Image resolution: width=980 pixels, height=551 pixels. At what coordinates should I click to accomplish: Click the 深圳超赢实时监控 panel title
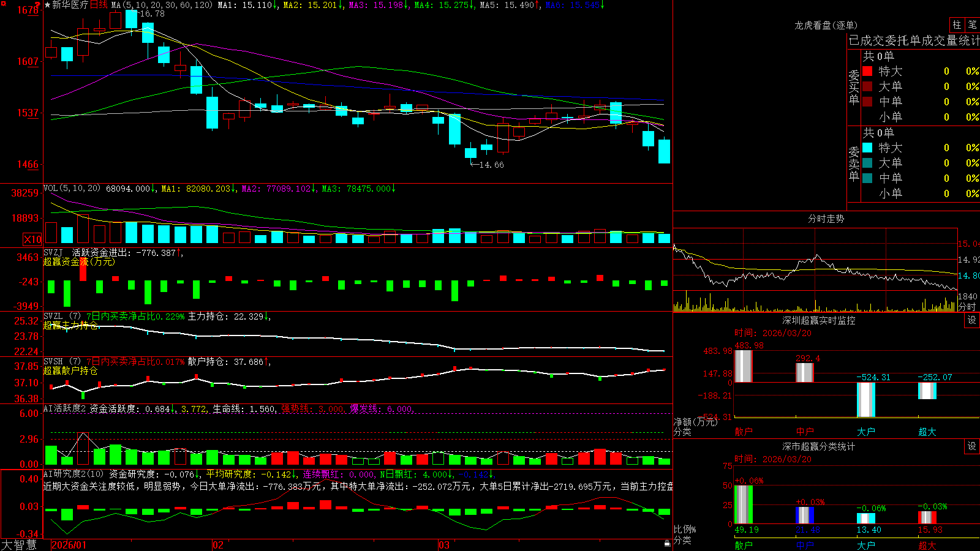tap(818, 320)
